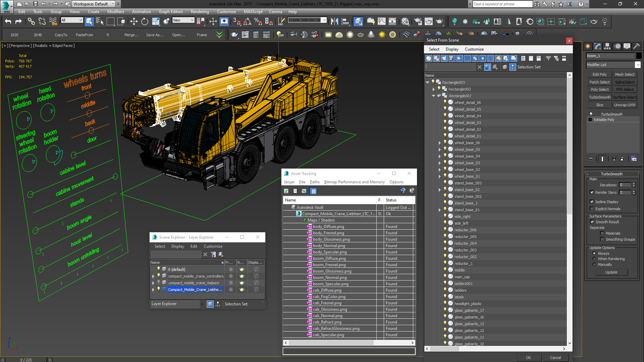644x362 pixels.
Task: Open Select by Name tool
Action: (x=100, y=22)
